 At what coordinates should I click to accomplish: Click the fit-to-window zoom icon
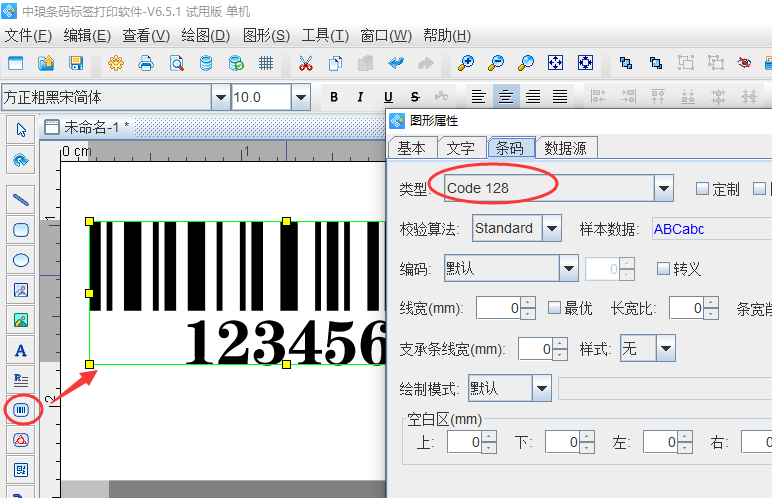click(x=555, y=63)
